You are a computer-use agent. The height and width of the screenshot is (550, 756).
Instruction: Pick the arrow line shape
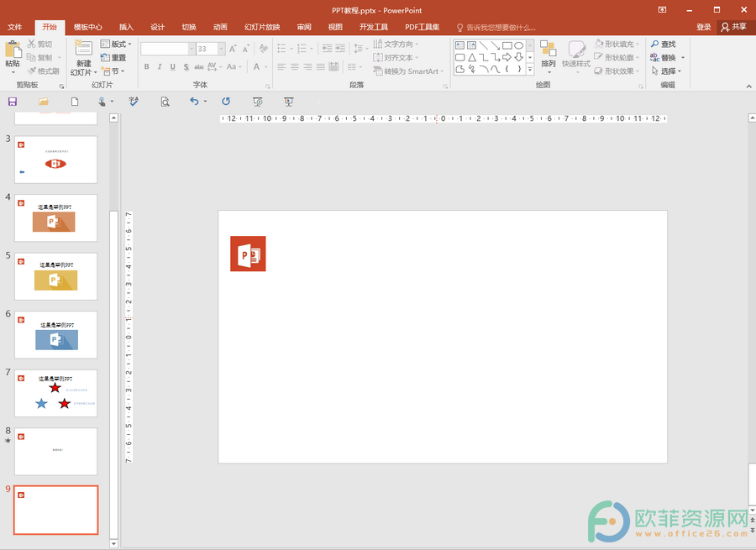coord(495,46)
